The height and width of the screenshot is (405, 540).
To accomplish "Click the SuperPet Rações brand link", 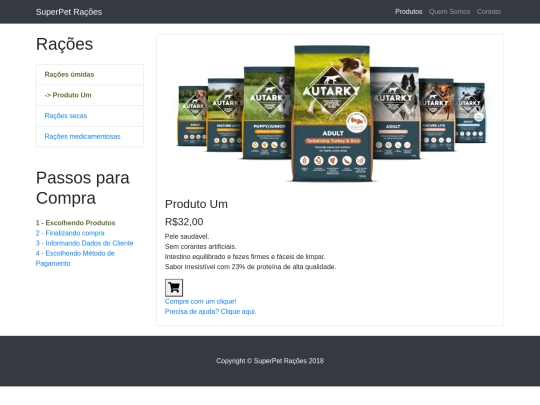I will pos(69,12).
